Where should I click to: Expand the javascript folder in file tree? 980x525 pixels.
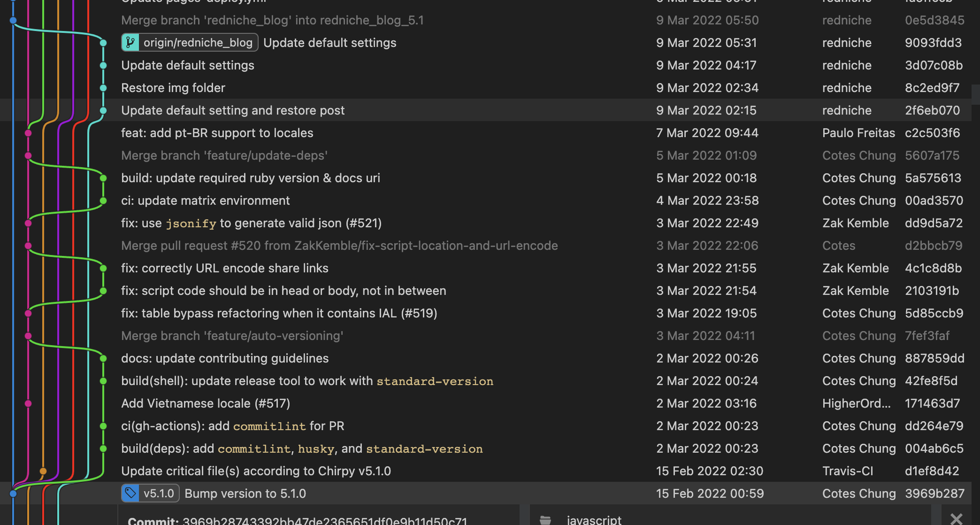click(x=594, y=519)
